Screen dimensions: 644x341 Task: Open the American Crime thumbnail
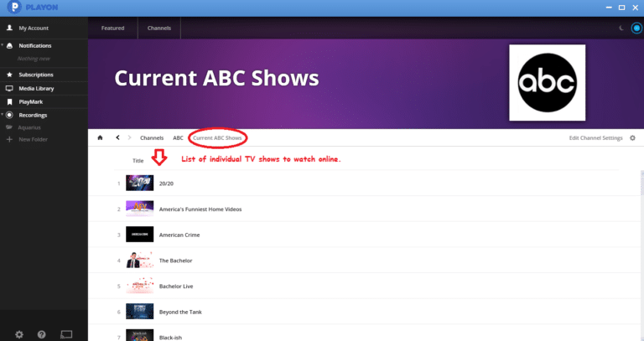(140, 235)
